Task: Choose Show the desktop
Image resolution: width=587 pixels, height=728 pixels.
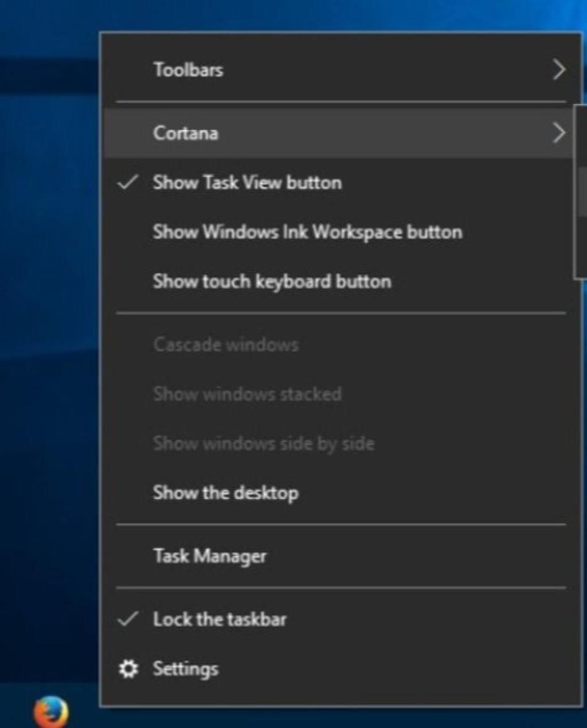Action: click(x=225, y=493)
